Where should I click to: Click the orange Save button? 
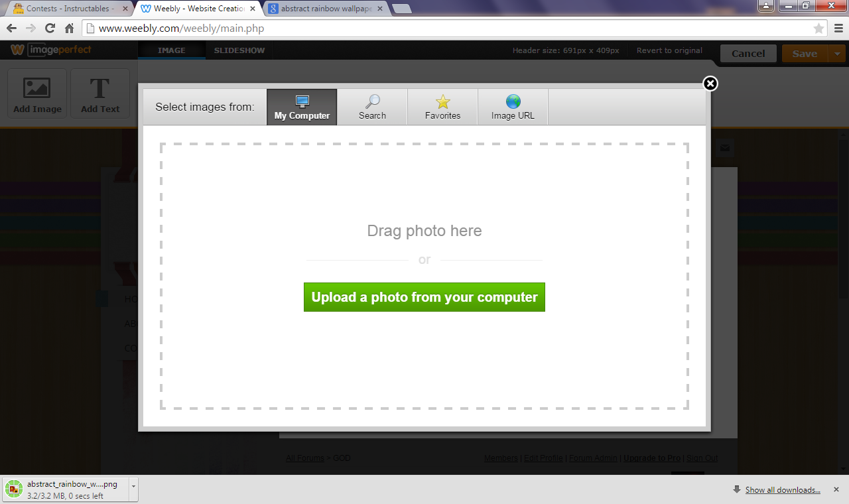tap(805, 54)
